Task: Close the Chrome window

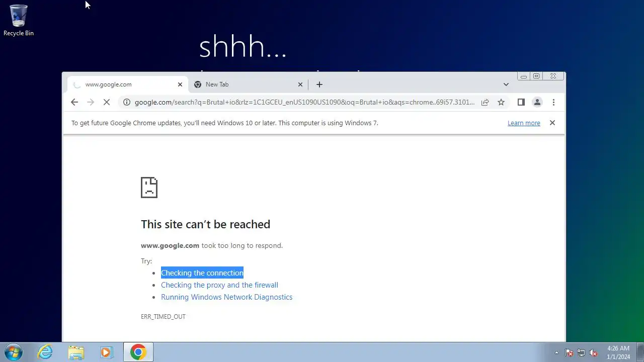Action: [x=553, y=76]
